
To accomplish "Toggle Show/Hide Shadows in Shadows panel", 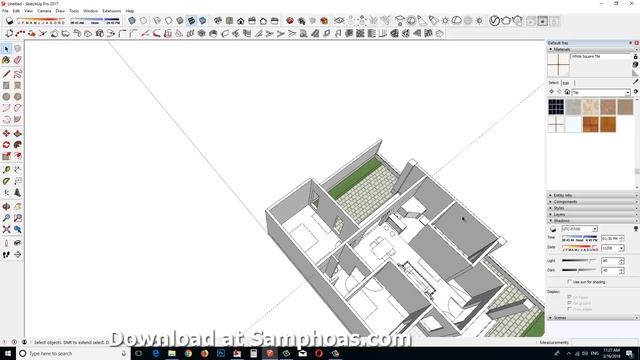I will click(553, 229).
